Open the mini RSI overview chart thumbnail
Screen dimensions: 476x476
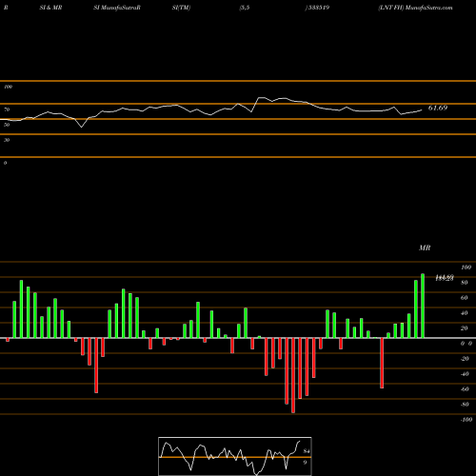pyautogui.click(x=235, y=456)
